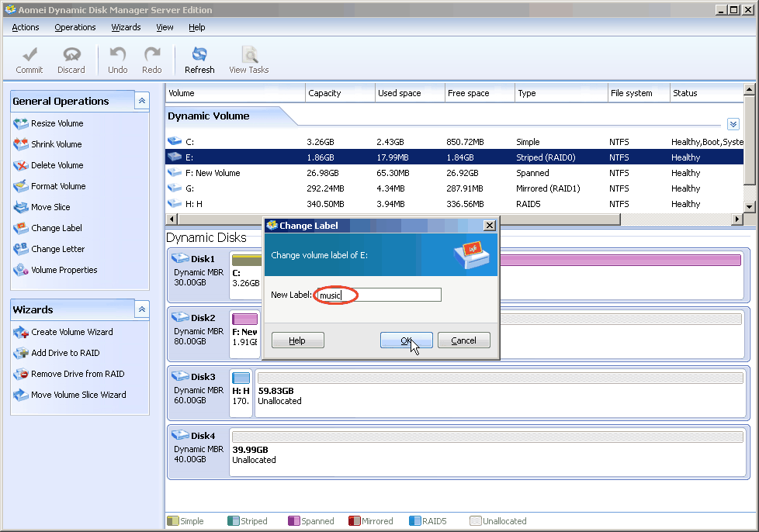Click the Discard toolbar icon

point(71,60)
